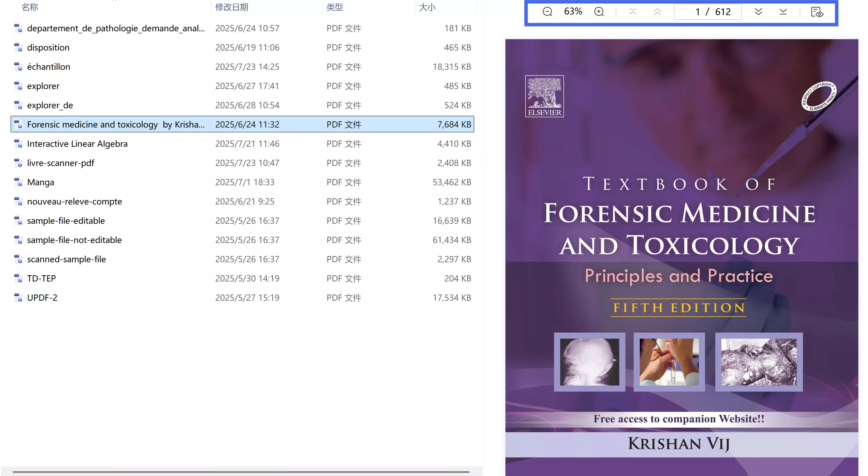
Task: Select the nouveau-releve-compte file
Action: 242,201
